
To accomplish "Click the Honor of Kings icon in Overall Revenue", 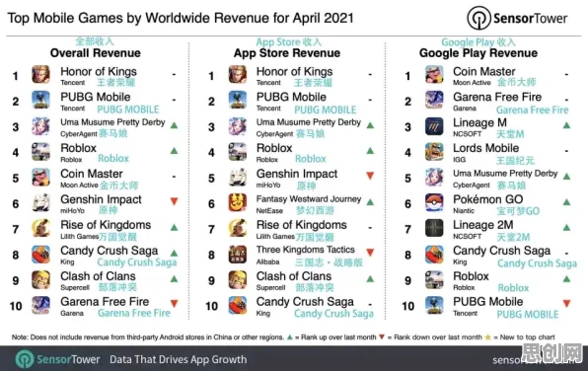I will pos(40,74).
